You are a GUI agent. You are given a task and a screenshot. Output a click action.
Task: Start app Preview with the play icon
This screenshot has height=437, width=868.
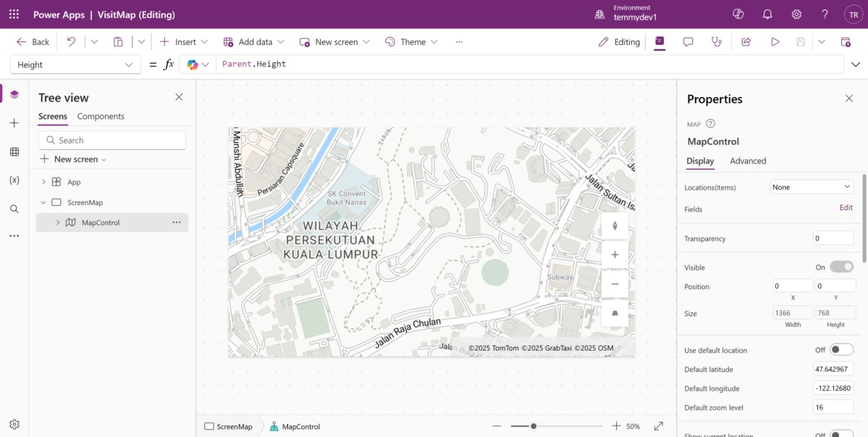pyautogui.click(x=775, y=41)
